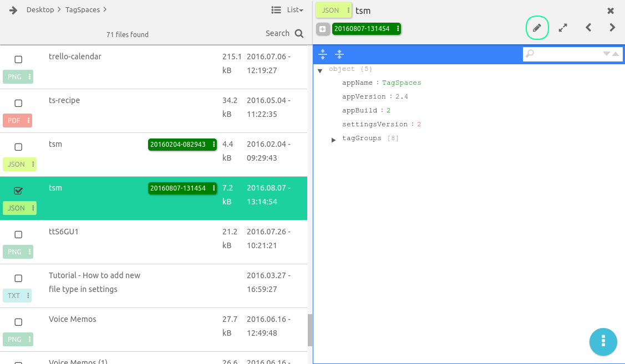Open the List view type dropdown
This screenshot has width=625, height=364.
289,9
